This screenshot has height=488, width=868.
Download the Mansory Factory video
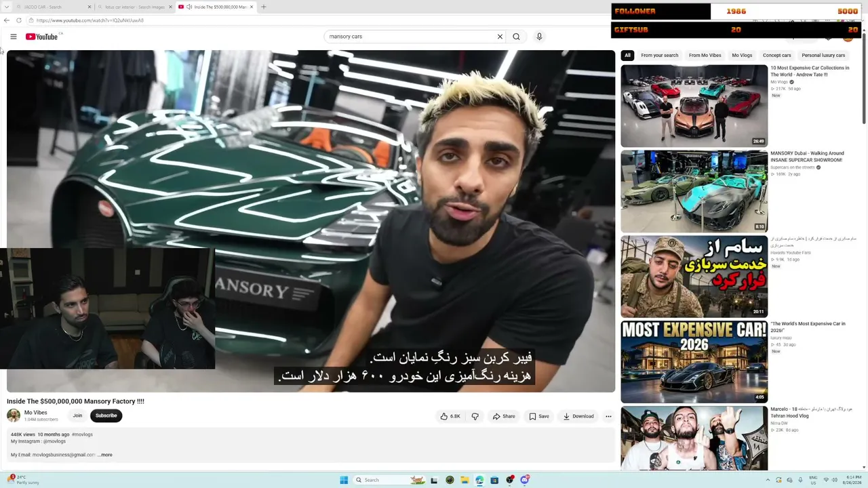(578, 416)
